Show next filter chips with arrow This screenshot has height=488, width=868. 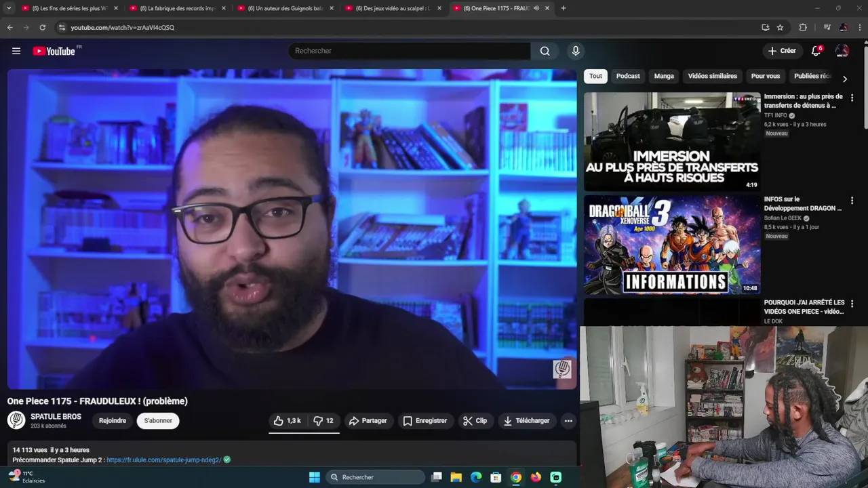844,79
